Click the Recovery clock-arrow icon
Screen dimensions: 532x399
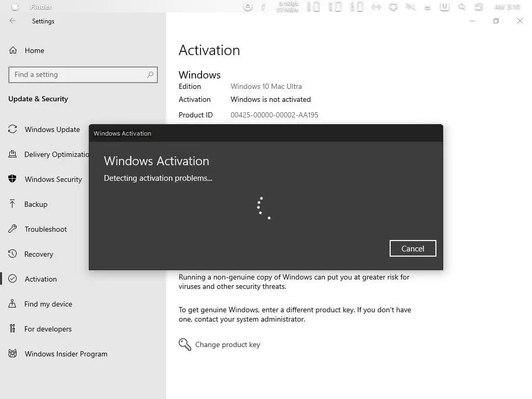pos(12,254)
